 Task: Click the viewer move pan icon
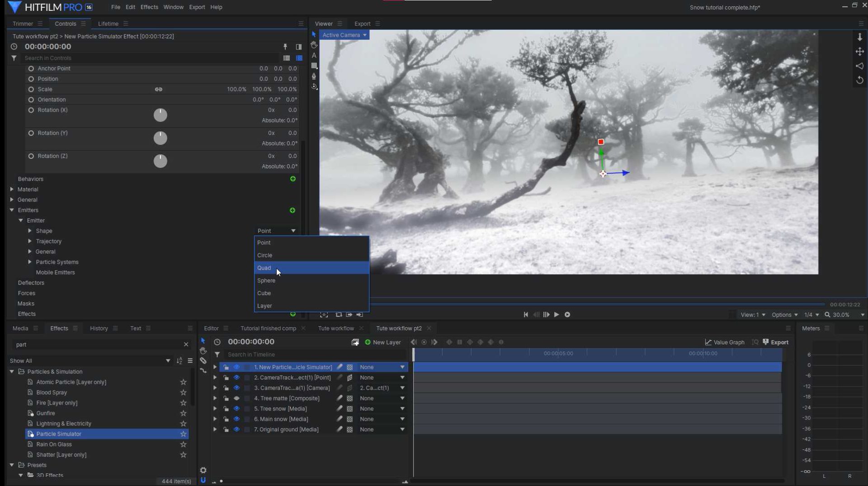[x=860, y=52]
